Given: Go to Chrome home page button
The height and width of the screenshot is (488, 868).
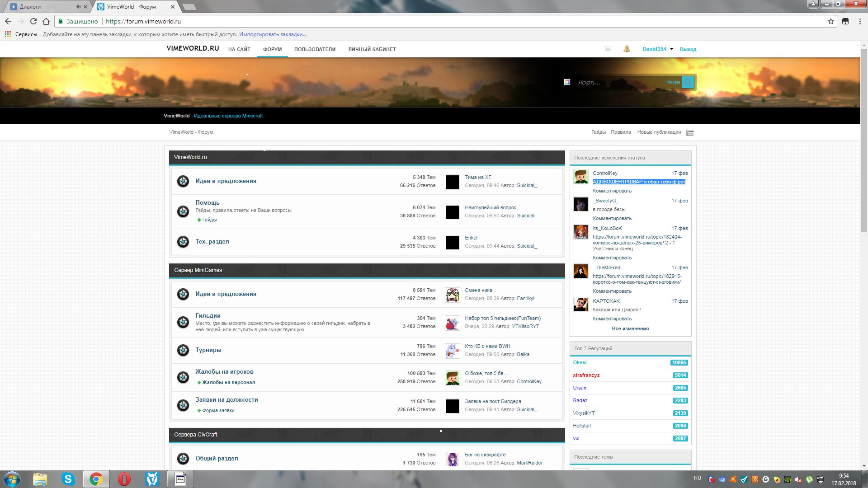Looking at the screenshot, I should 46,21.
